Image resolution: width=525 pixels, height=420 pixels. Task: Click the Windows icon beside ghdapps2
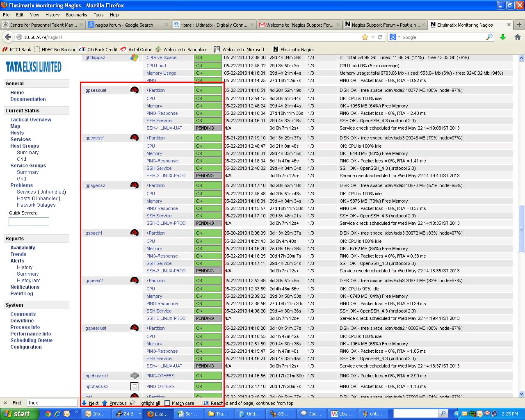134,58
